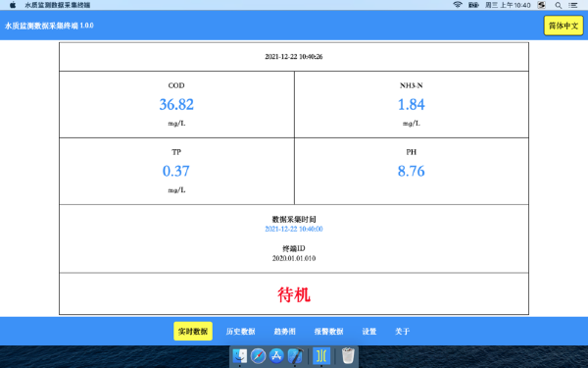The width and height of the screenshot is (588, 368).
Task: Click the TP label
Action: click(176, 152)
